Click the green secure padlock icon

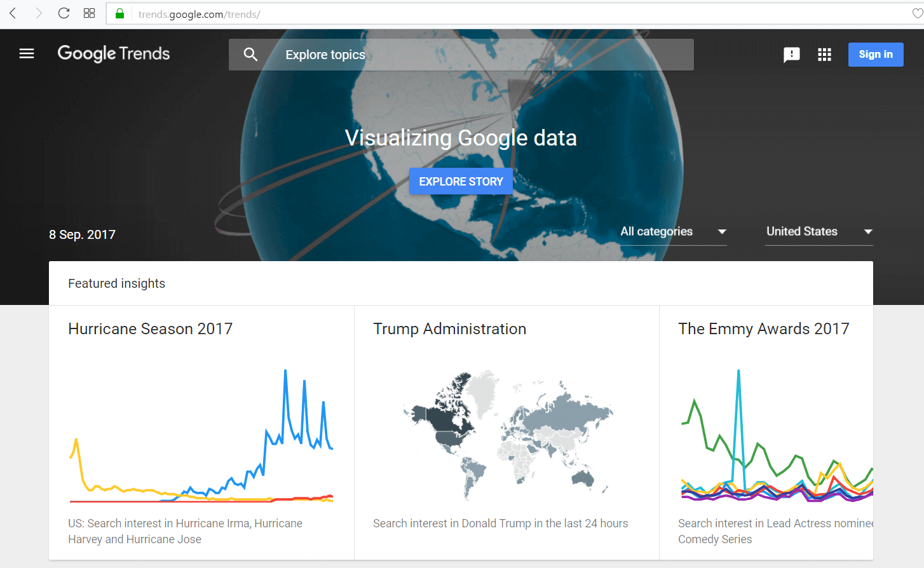(119, 13)
